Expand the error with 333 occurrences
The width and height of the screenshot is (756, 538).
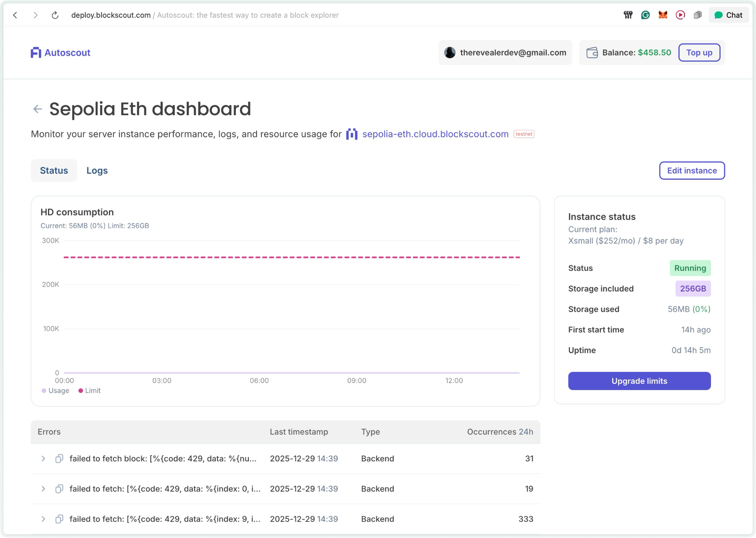[43, 519]
